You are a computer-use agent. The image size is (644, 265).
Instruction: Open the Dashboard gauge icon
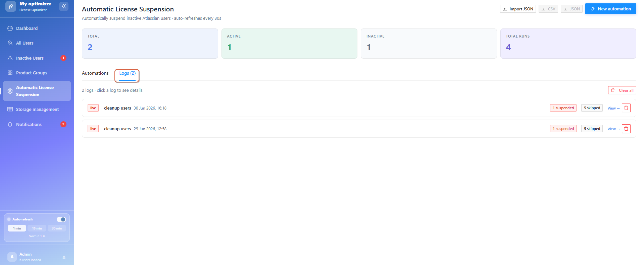[x=10, y=28]
